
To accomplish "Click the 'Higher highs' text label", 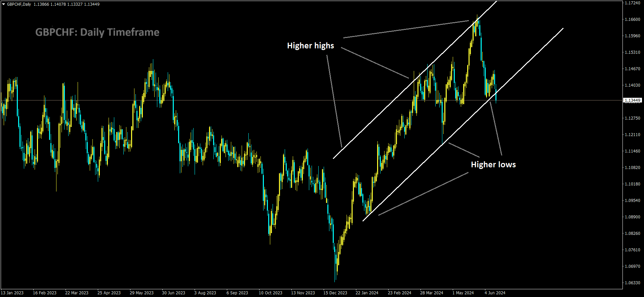I will (x=311, y=46).
